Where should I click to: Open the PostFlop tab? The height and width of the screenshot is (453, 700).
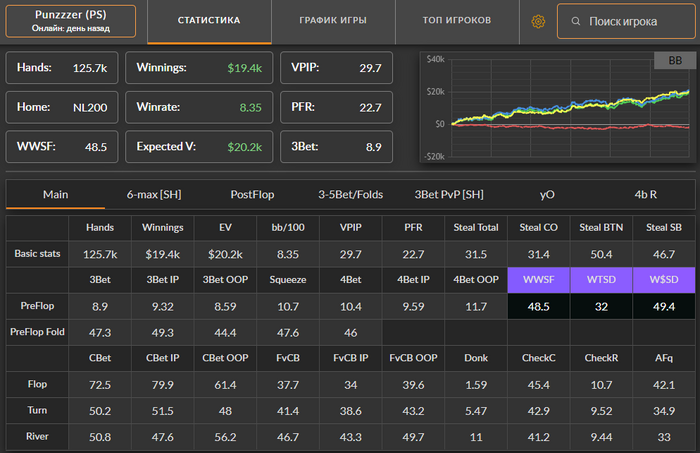click(x=252, y=195)
